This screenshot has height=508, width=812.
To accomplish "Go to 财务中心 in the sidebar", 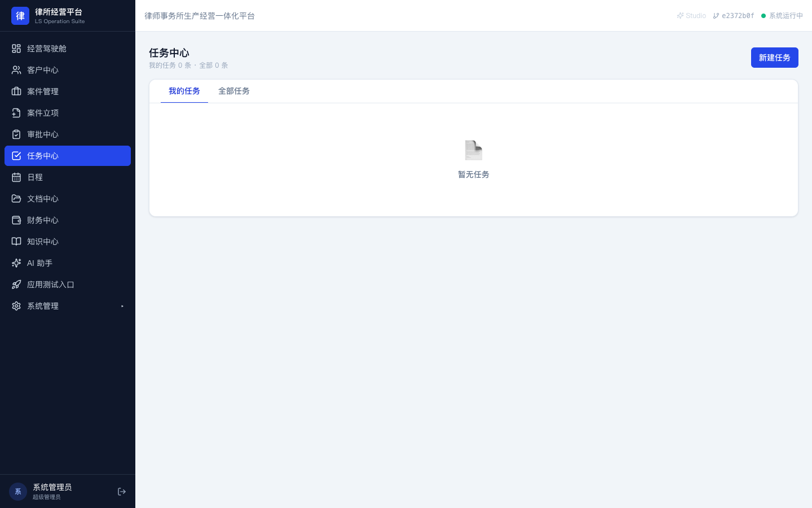I will tap(68, 220).
